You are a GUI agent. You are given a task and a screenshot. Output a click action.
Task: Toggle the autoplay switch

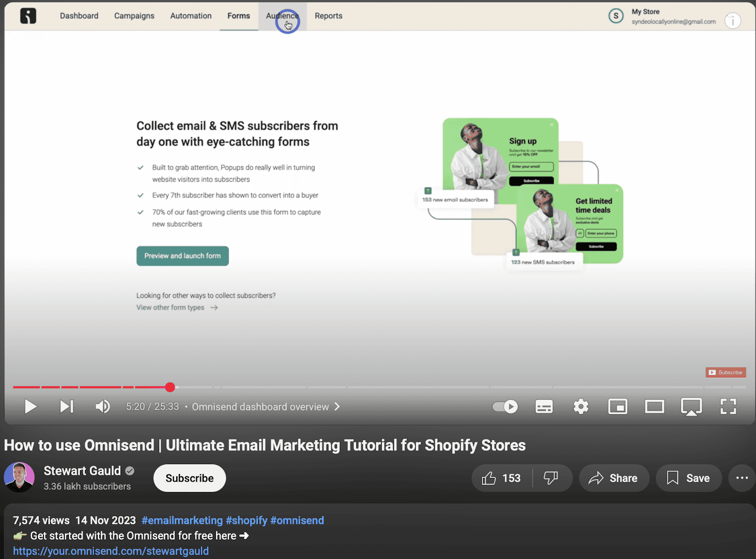tap(505, 407)
